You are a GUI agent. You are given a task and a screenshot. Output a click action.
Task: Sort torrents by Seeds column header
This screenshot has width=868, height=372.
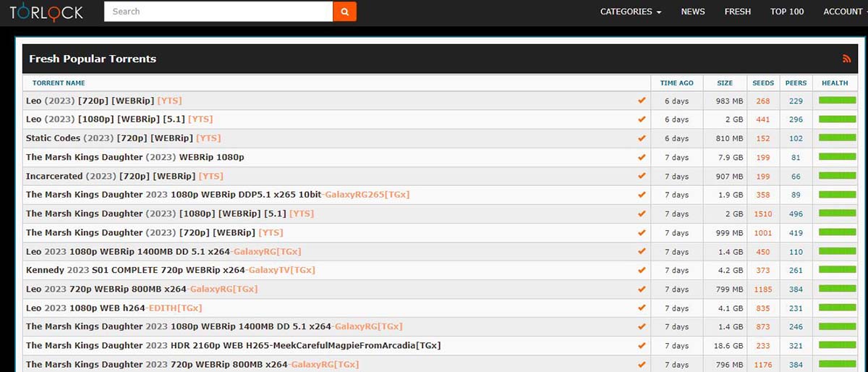tap(763, 83)
